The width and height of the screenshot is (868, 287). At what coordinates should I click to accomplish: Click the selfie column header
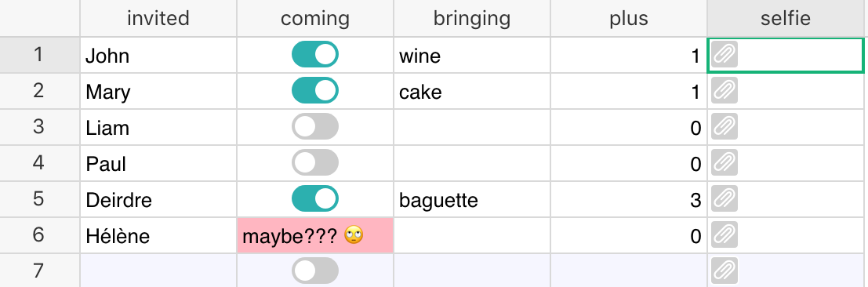pyautogui.click(x=786, y=18)
